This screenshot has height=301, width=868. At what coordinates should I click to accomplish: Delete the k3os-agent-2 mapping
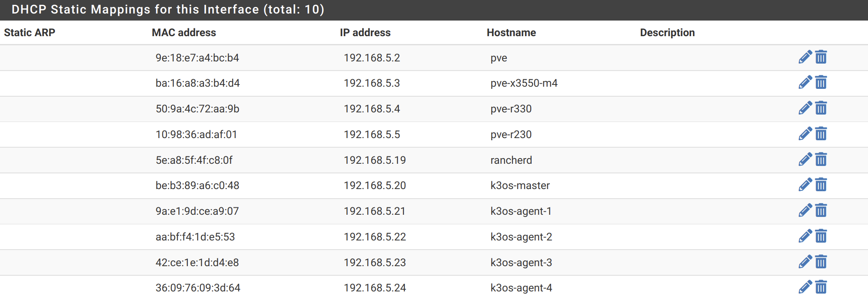click(x=821, y=236)
